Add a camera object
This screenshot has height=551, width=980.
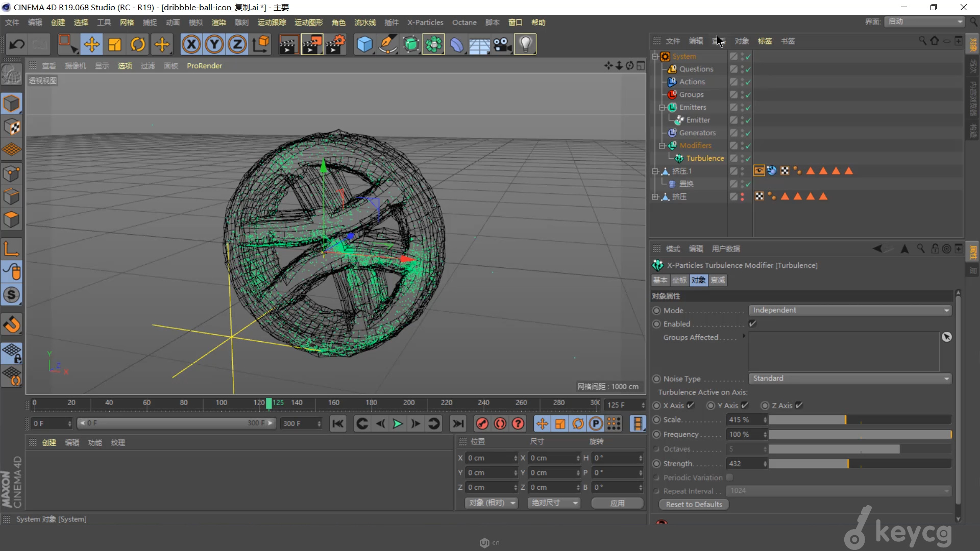click(x=502, y=44)
